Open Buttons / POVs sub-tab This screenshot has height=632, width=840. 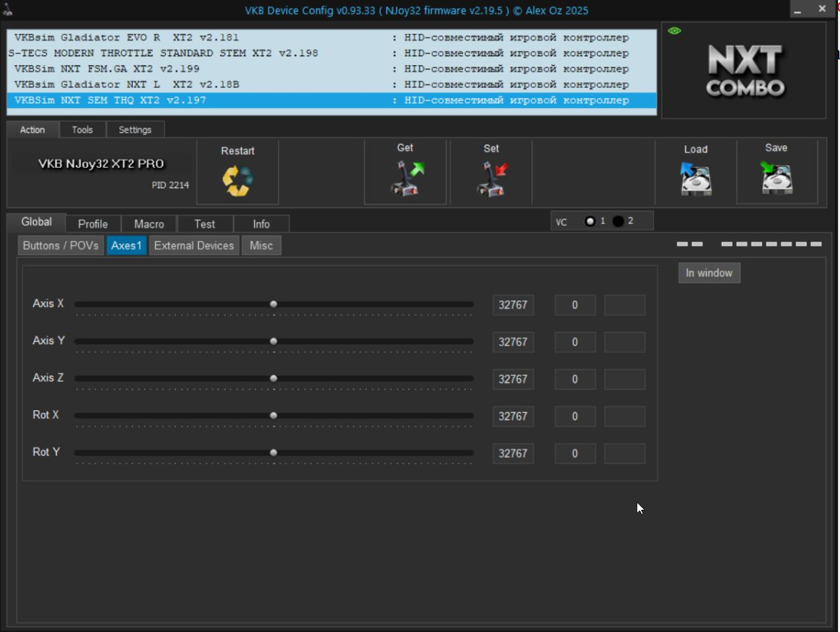point(61,246)
